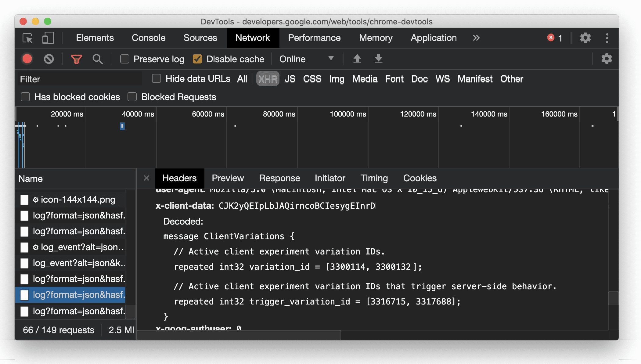Switch to the Response tab

tap(279, 178)
